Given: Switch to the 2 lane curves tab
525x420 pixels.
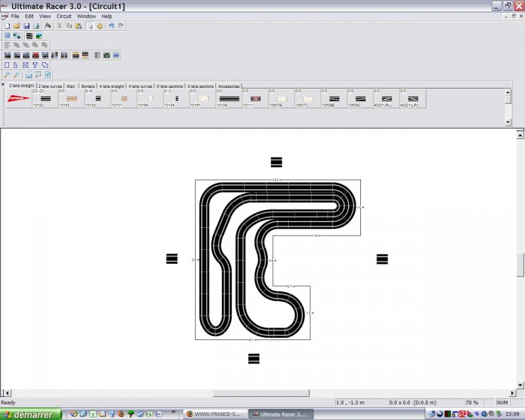Looking at the screenshot, I should (50, 86).
